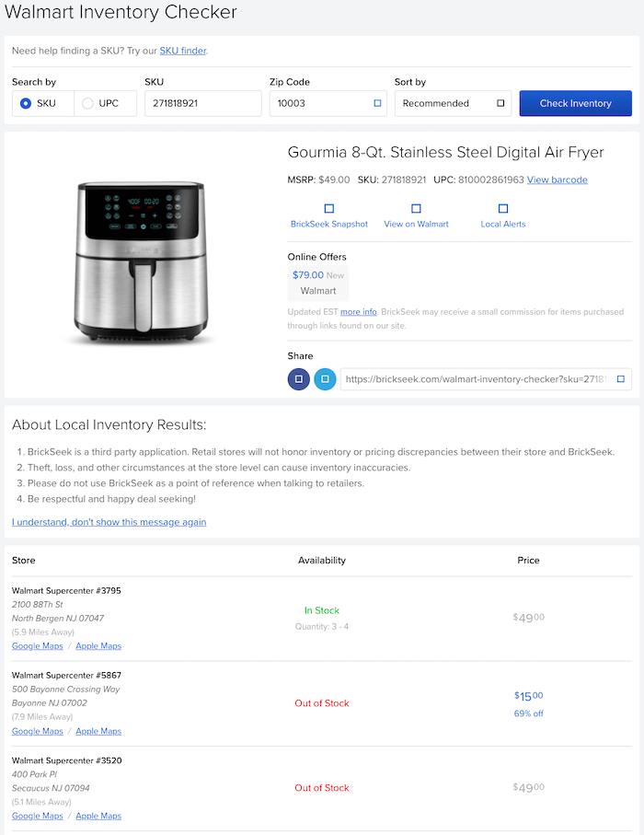This screenshot has width=644, height=835.
Task: Click the Zip Code input field
Action: click(x=318, y=103)
